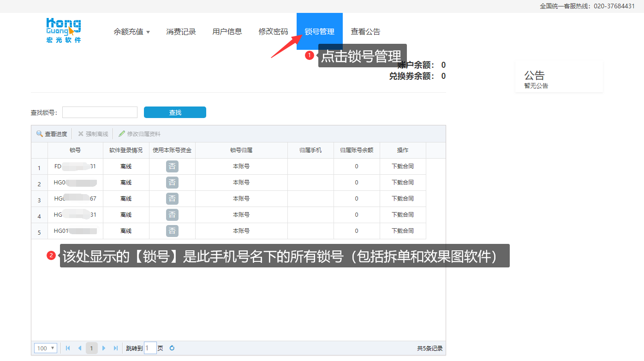Image resolution: width=644 pixels, height=361 pixels.
Task: Switch to the 查看公告 tab
Action: pyautogui.click(x=365, y=32)
